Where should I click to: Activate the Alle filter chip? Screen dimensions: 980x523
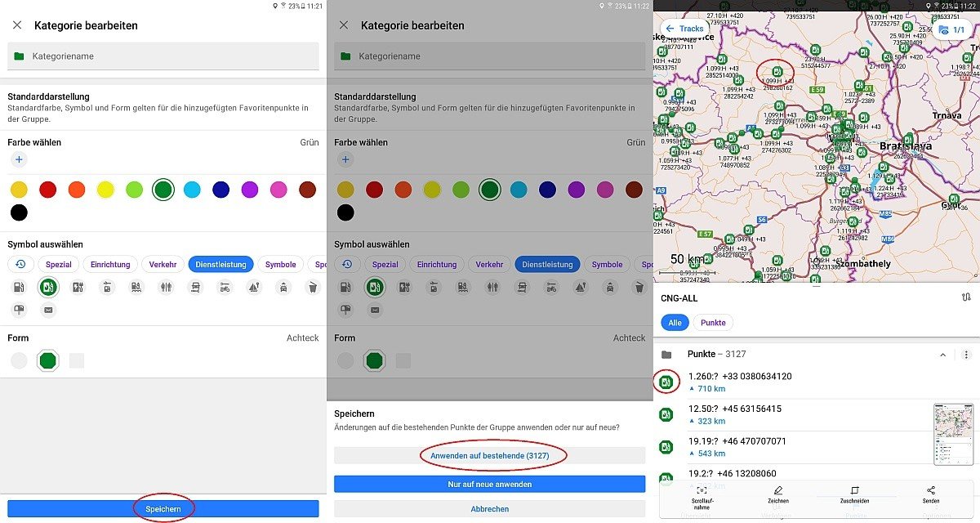[x=674, y=323]
